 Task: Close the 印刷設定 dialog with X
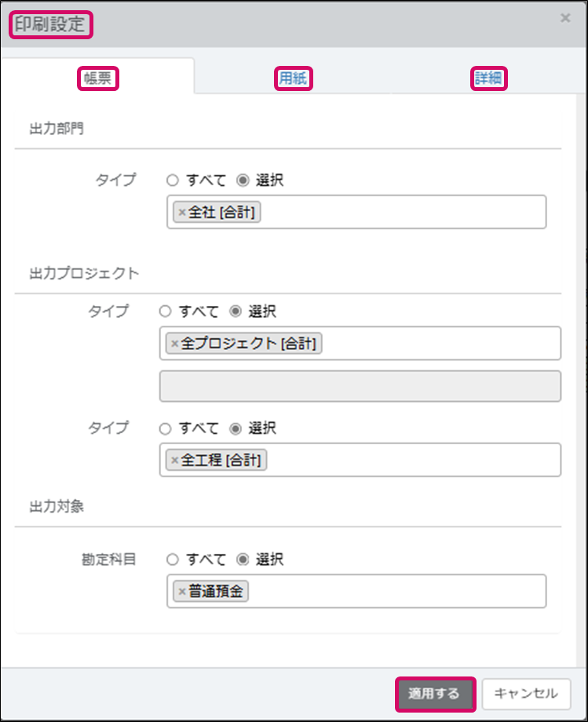coord(565,18)
